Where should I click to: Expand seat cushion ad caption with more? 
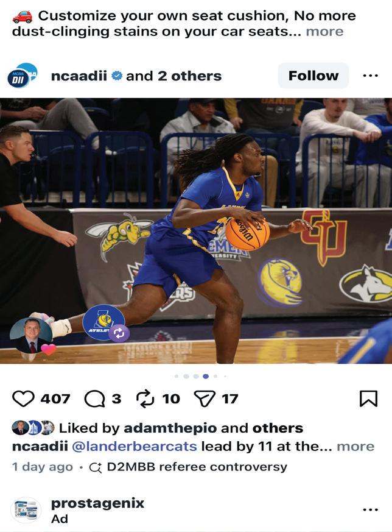324,32
